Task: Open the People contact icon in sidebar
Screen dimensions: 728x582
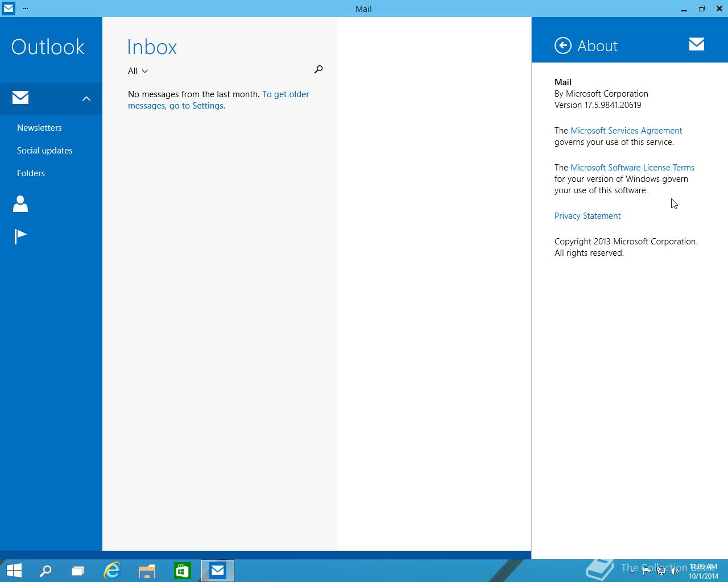Action: pos(20,203)
